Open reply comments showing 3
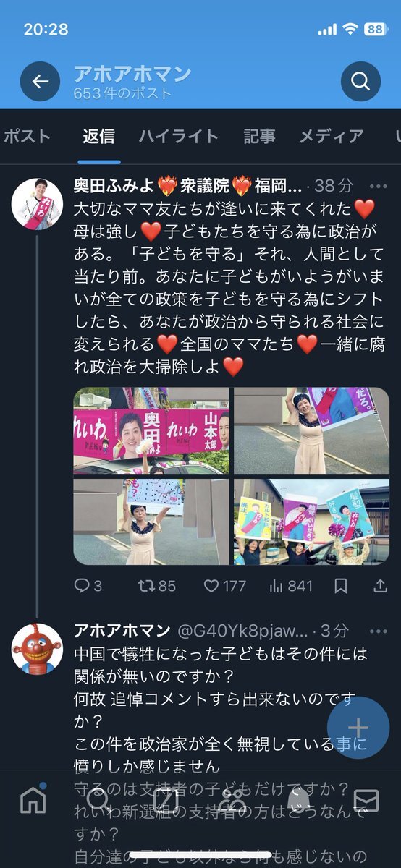 tap(88, 585)
